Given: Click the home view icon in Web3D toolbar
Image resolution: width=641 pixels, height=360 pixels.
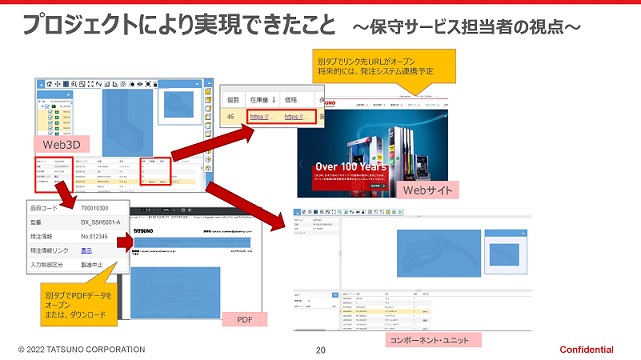Looking at the screenshot, I should [49, 84].
